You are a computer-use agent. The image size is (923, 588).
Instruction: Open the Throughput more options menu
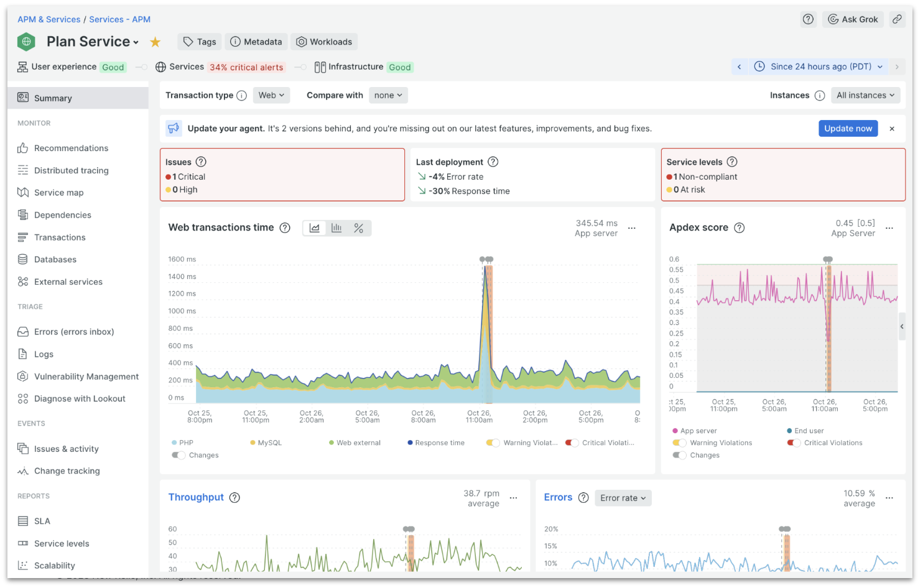514,498
